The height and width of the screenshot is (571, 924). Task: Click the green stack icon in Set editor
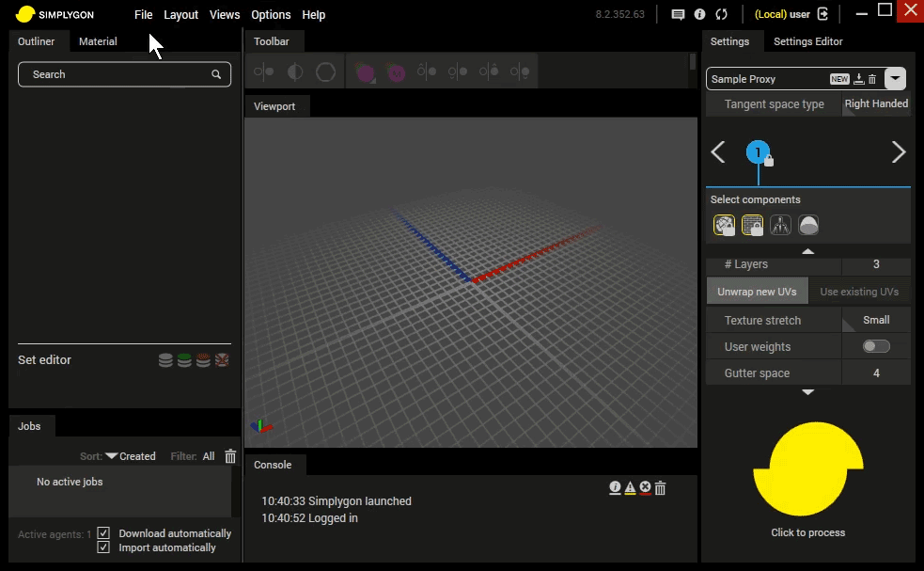coord(184,360)
